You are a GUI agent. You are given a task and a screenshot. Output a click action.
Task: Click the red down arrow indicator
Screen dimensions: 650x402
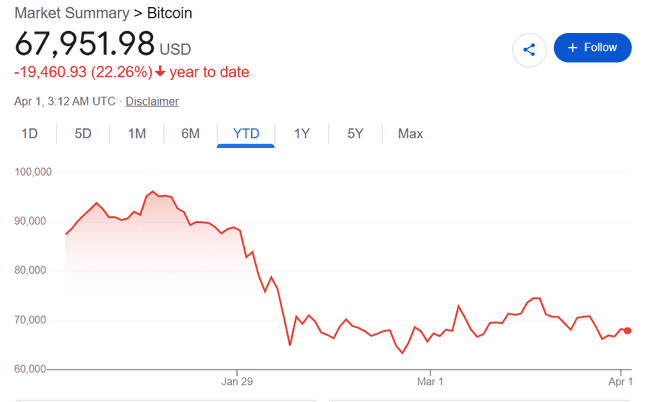click(x=159, y=72)
